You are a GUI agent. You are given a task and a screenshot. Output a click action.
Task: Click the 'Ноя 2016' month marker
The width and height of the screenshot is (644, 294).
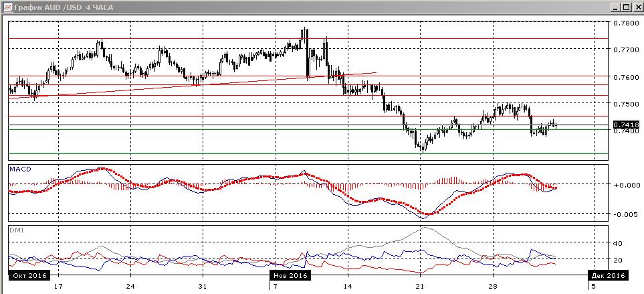pyautogui.click(x=290, y=275)
